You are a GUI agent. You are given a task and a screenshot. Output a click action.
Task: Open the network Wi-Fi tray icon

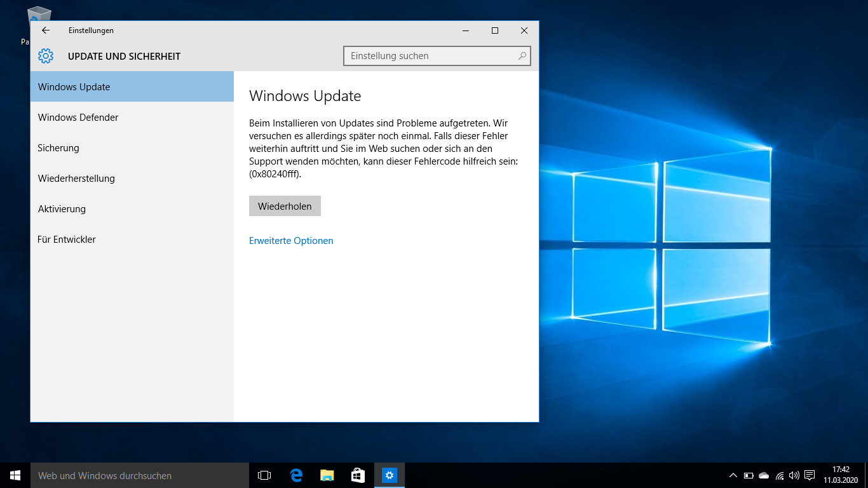point(780,475)
